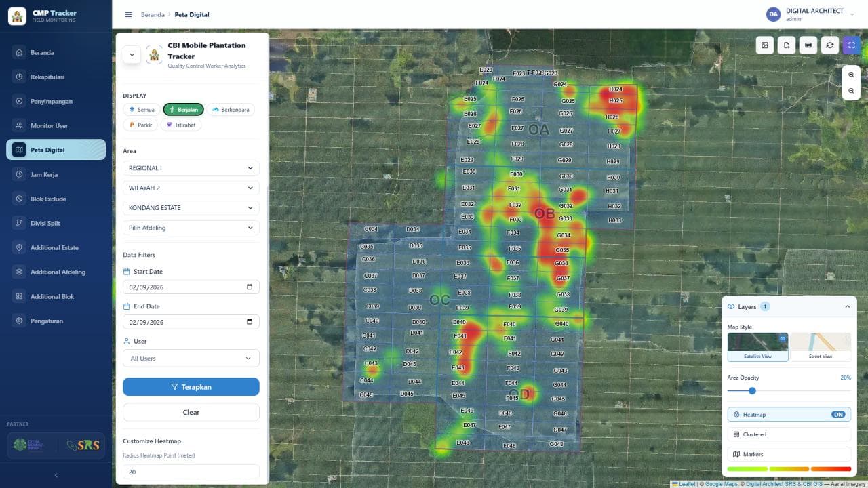
Task: Open the hamburger sidebar menu
Action: (x=128, y=14)
